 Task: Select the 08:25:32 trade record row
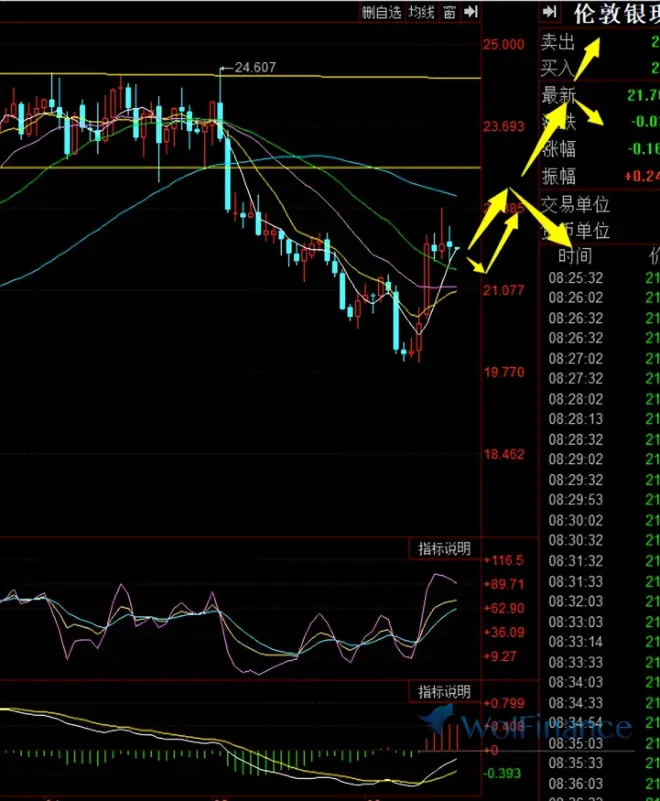(x=575, y=277)
